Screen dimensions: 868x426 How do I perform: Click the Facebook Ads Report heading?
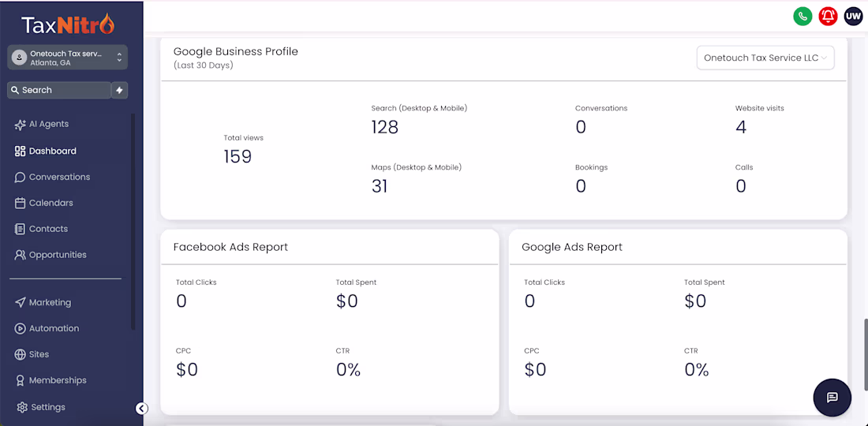(231, 247)
